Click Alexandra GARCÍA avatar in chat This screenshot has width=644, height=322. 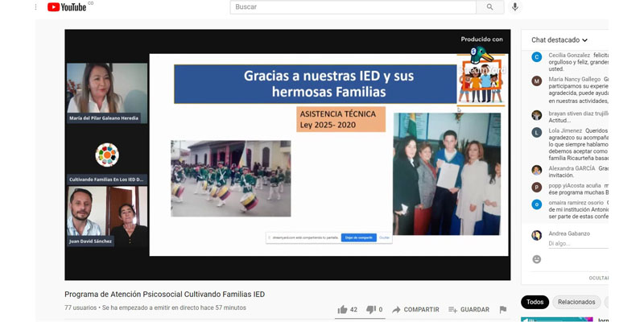tap(537, 170)
